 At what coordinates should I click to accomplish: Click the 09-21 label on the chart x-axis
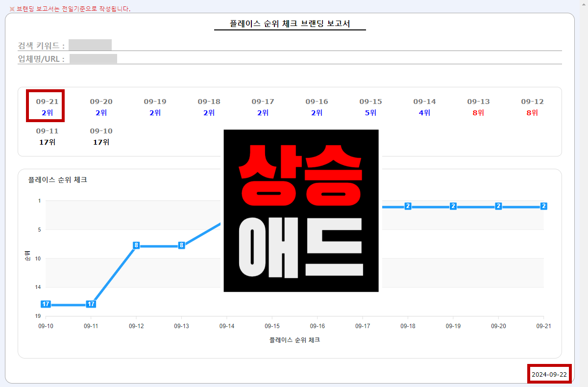click(x=543, y=326)
